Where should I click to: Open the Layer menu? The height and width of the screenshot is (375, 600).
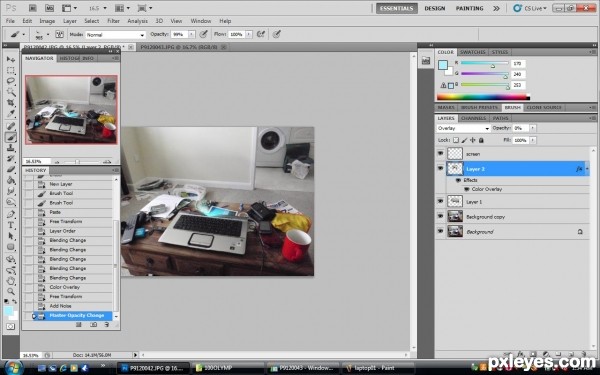[70, 21]
